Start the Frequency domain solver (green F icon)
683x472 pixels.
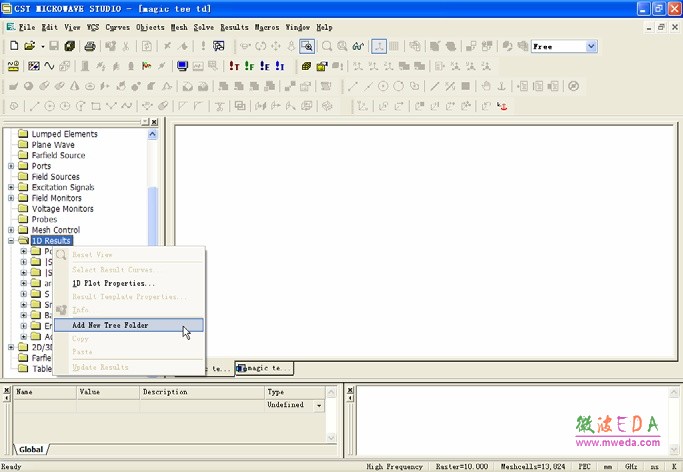tap(249, 66)
